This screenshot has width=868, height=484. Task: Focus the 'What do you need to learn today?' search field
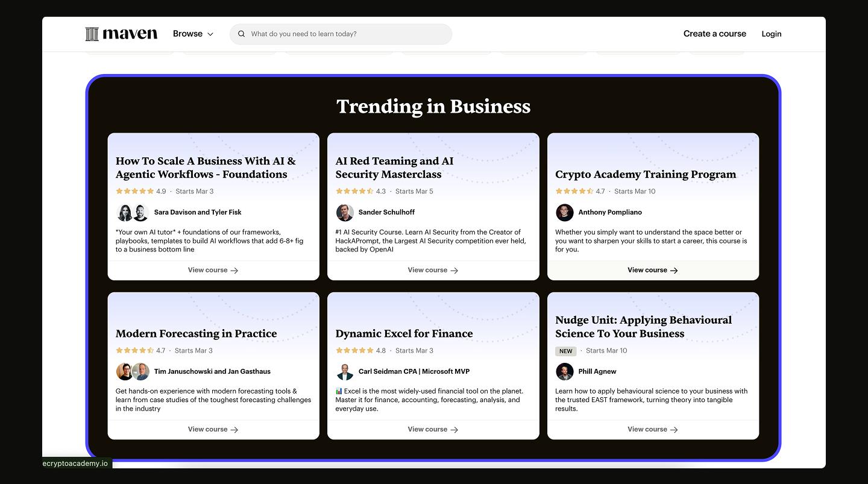coord(341,34)
